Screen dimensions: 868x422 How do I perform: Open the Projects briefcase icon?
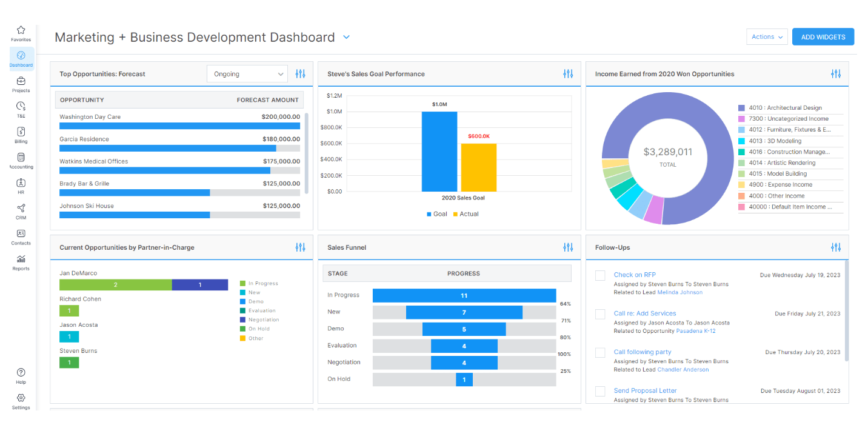[21, 81]
